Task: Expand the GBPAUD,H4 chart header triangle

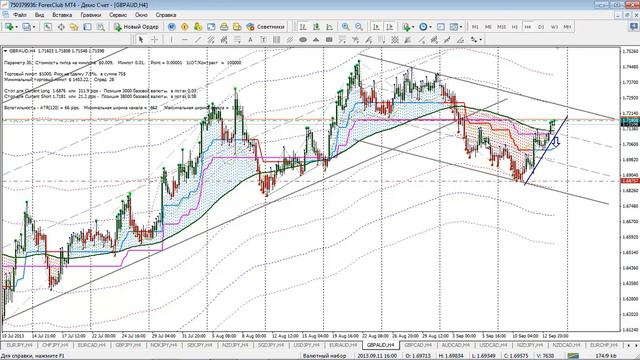Action: point(5,51)
